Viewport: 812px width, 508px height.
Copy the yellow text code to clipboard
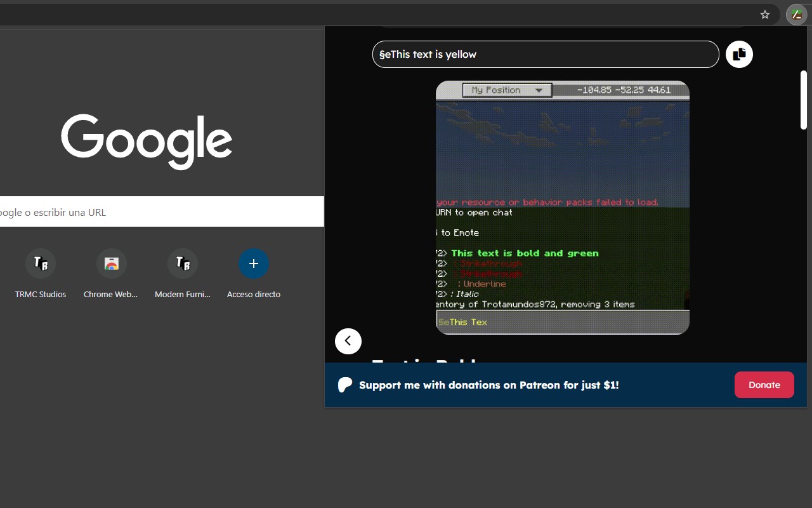pyautogui.click(x=739, y=55)
